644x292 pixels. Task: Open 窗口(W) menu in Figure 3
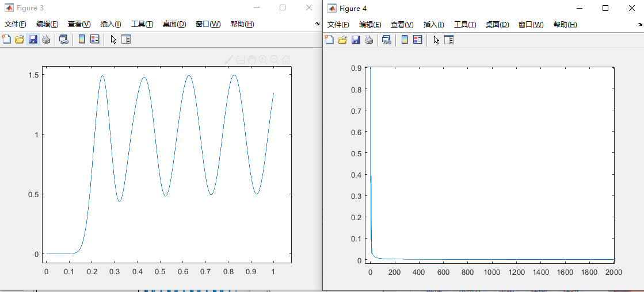pyautogui.click(x=208, y=24)
